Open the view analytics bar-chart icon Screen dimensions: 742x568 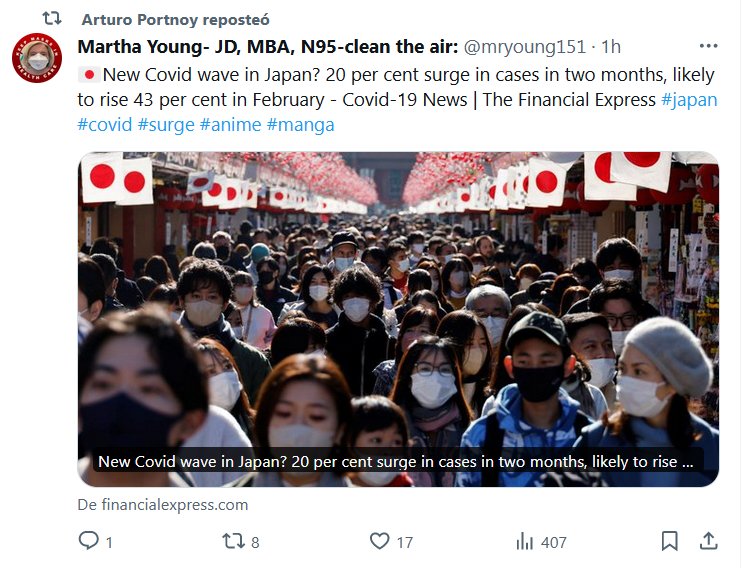pyautogui.click(x=525, y=541)
